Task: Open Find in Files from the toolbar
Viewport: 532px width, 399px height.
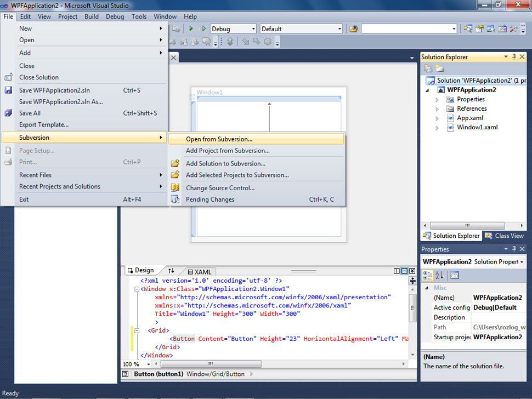Action: (x=354, y=29)
